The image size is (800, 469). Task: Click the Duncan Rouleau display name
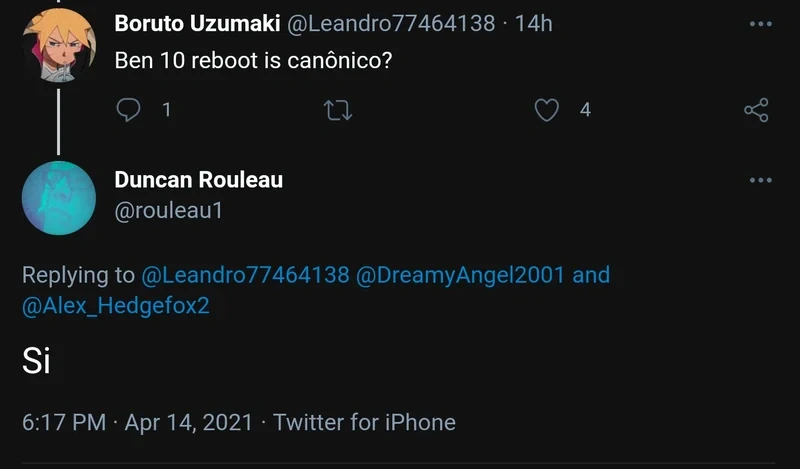pyautogui.click(x=199, y=180)
